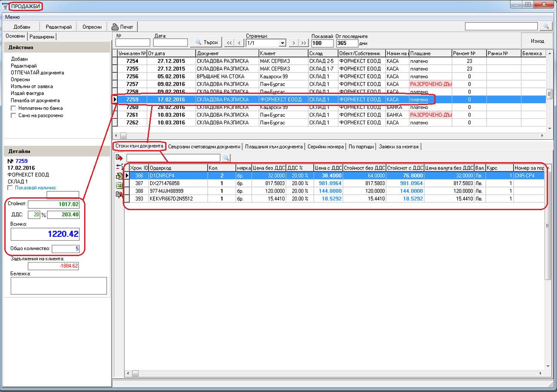Image resolution: width=557 pixels, height=392 pixels.
Task: Click ОТПЕЧАТАЙ документа action link
Action: [37, 72]
